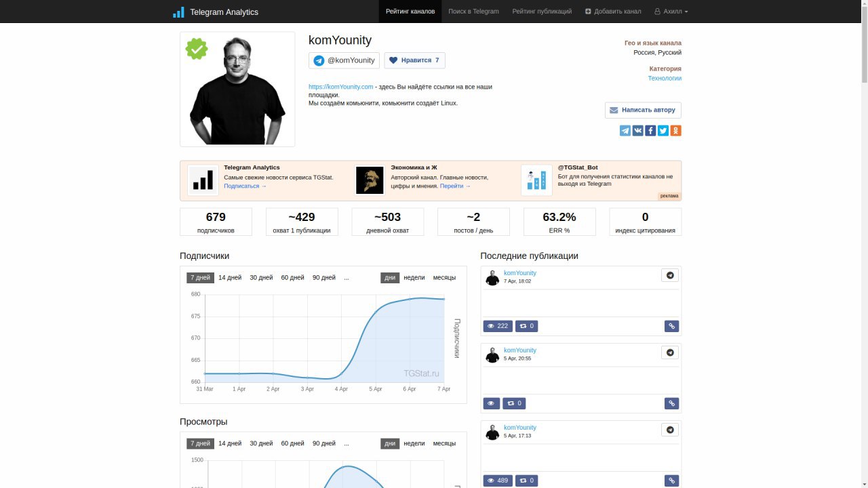
Task: Click the 63.2% ERR stat card
Action: pos(559,222)
